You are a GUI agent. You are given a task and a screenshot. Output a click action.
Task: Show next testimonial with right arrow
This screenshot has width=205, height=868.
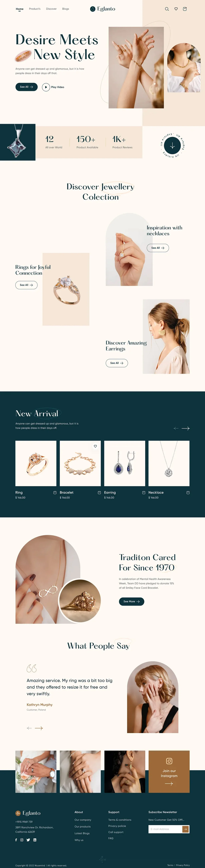pos(39,728)
